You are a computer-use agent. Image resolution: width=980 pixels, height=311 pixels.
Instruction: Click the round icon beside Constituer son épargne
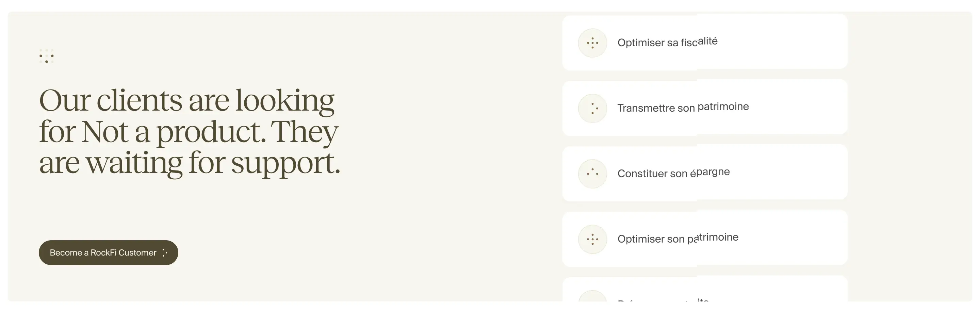(592, 174)
